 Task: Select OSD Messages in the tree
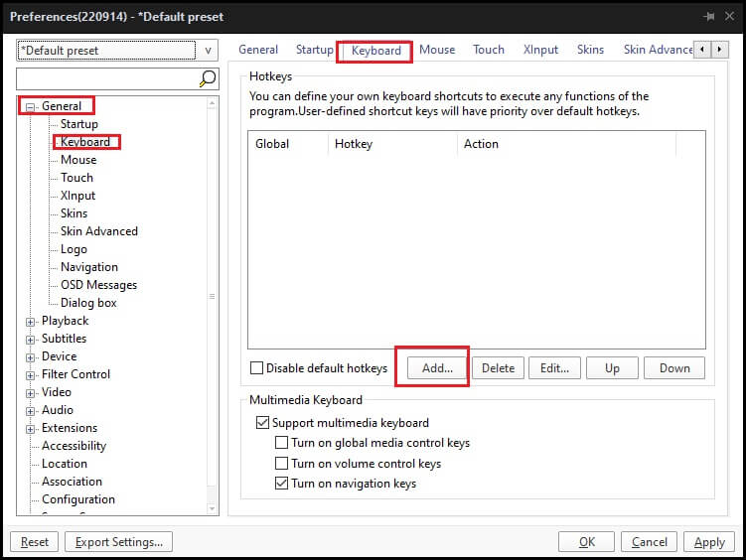pyautogui.click(x=98, y=285)
